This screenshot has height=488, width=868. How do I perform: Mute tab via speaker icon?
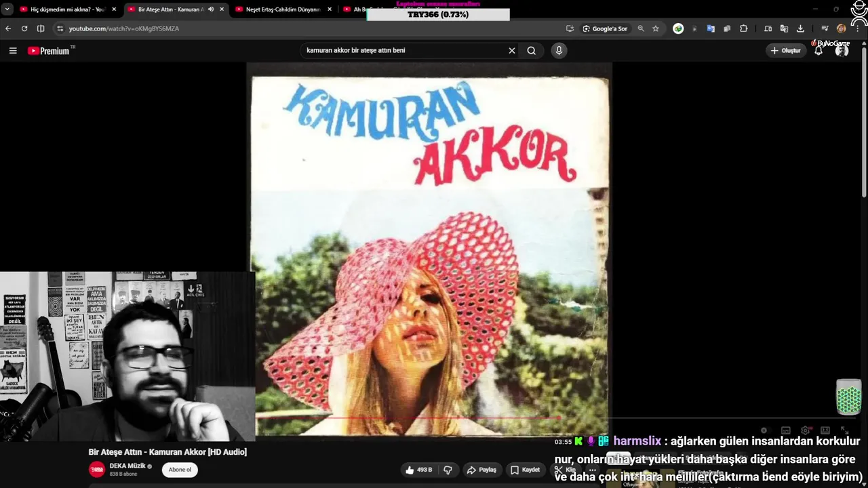coord(211,9)
